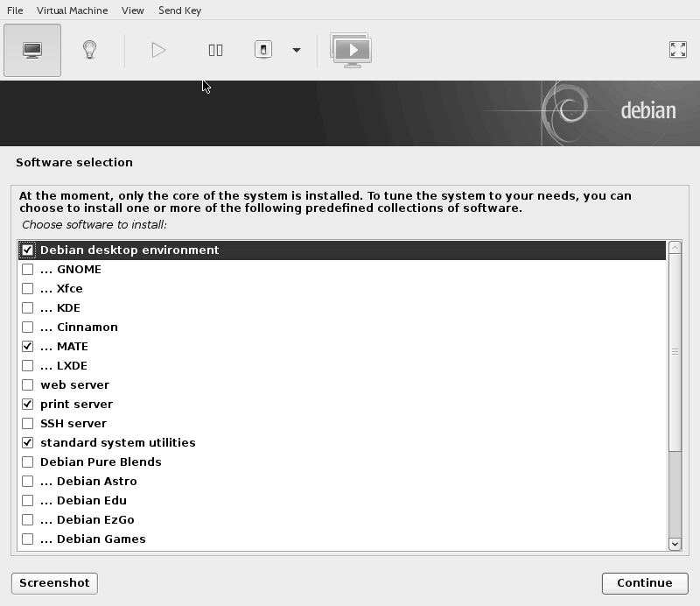Switch to fullscreen view
Screen dimensions: 700x606
(x=677, y=50)
